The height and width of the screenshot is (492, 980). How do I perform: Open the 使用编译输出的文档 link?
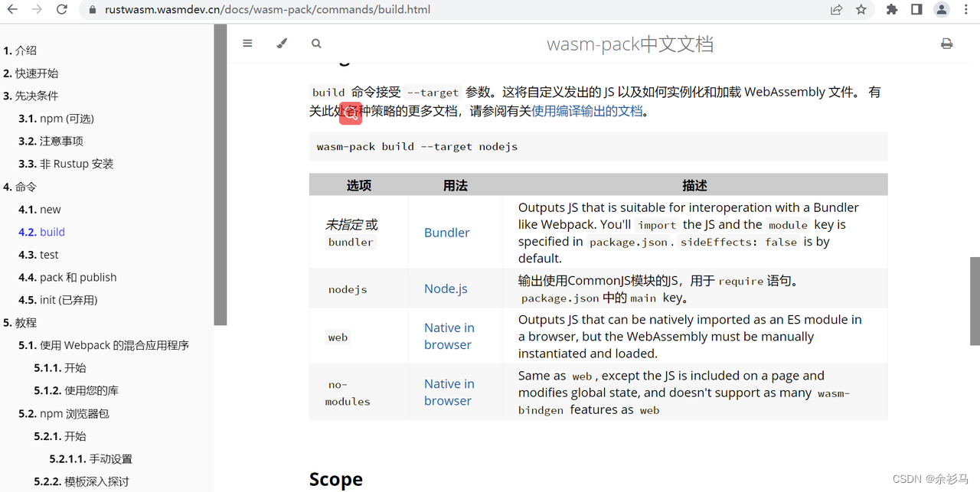[x=587, y=111]
